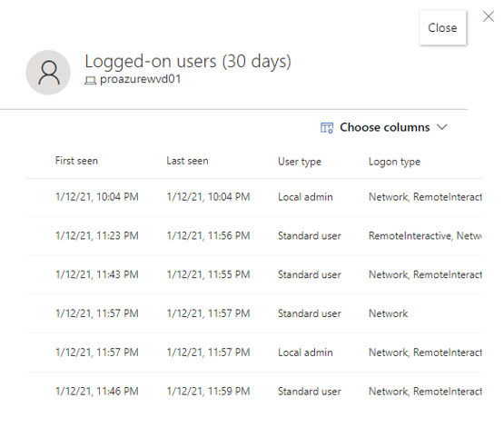Open the Choose columns dropdown
Screen dimensions: 504x437
coord(384,127)
